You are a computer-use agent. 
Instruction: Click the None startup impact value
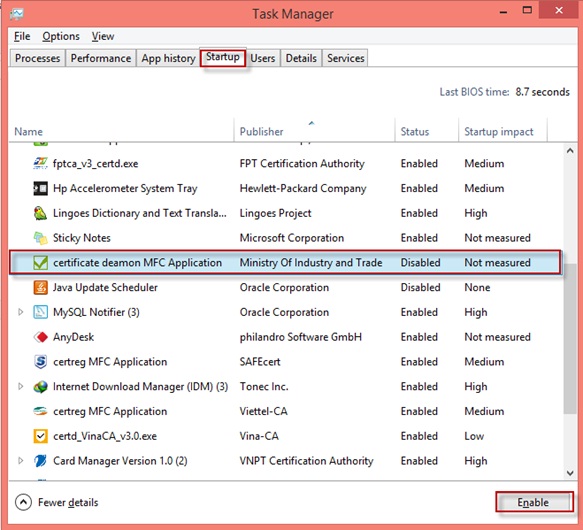coord(477,288)
